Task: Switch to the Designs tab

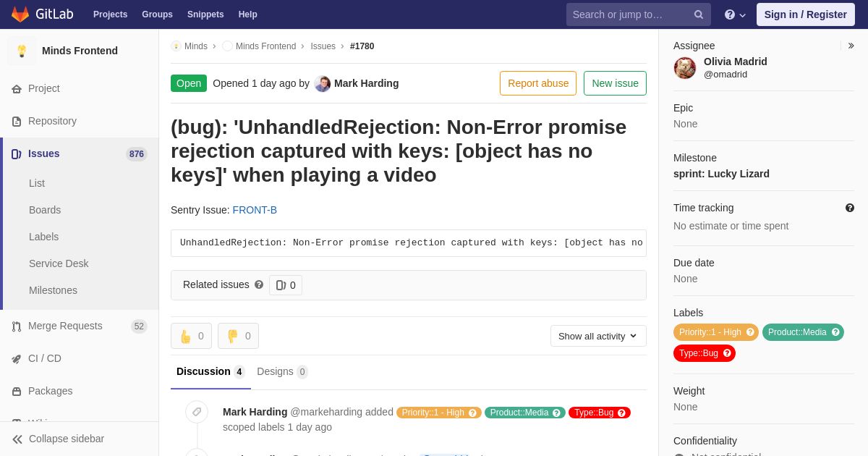Action: [x=282, y=371]
